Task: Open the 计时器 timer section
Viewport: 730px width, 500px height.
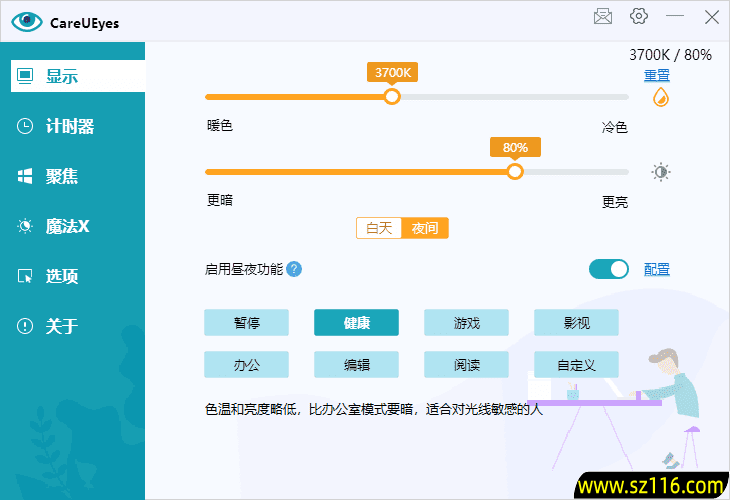Action: [x=70, y=126]
